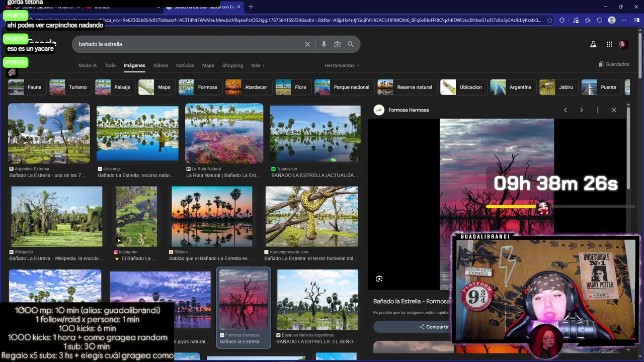The image size is (644, 362).
Task: Open the Google apps grid
Action: click(609, 44)
